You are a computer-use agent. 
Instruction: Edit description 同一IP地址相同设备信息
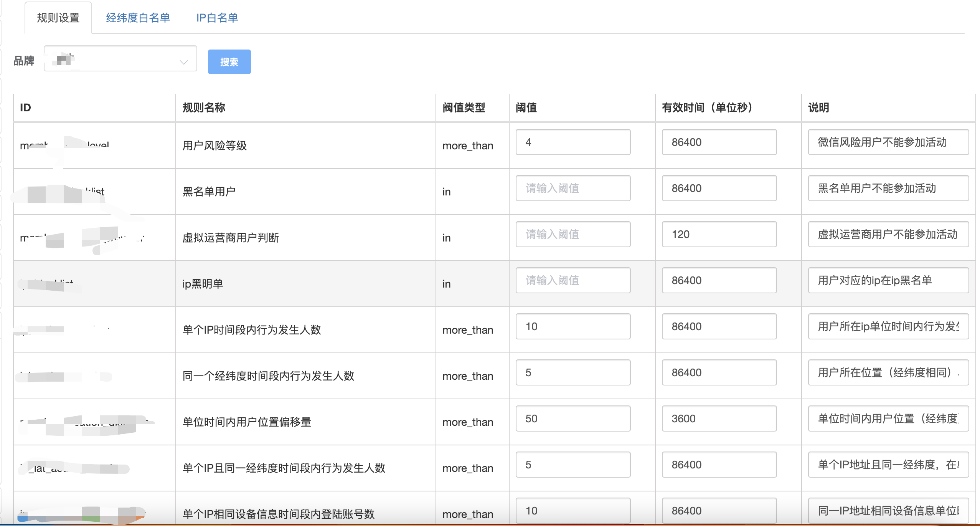pyautogui.click(x=888, y=511)
